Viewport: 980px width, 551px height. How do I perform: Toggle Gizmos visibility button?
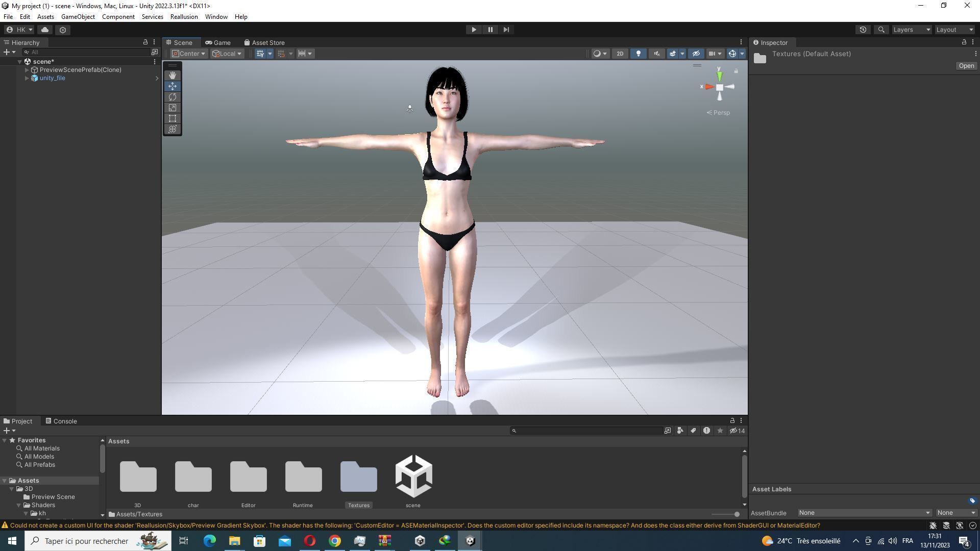point(732,54)
